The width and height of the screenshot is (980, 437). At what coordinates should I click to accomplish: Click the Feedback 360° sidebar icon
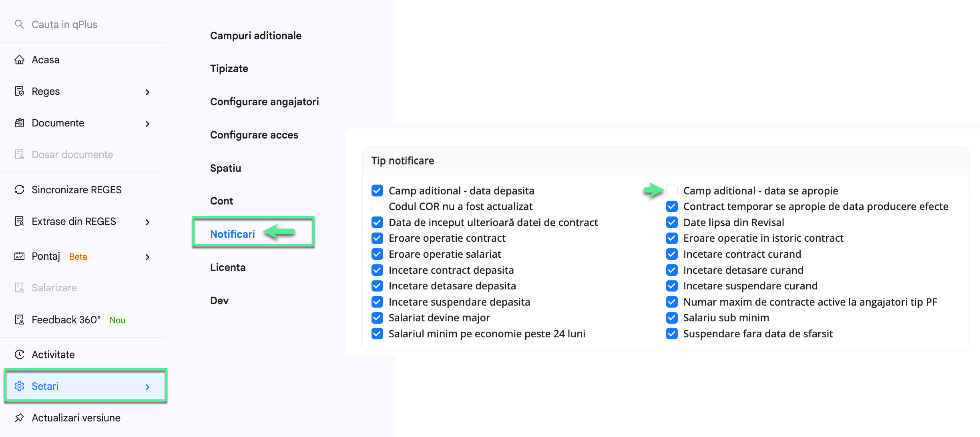point(19,320)
